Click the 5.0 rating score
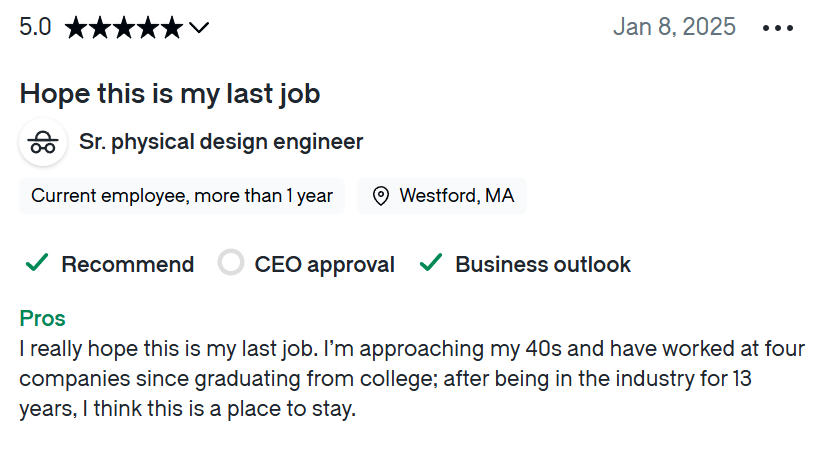837x451 pixels. 35,27
